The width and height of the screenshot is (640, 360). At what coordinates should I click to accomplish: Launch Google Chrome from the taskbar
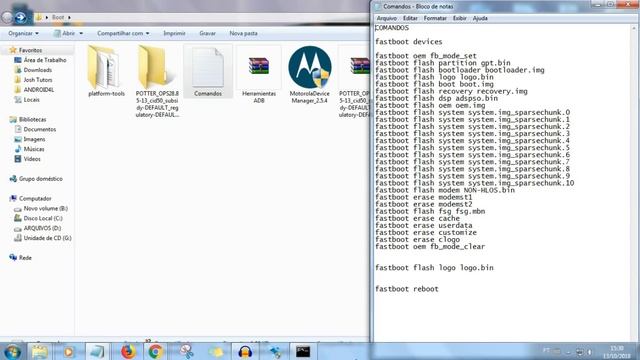click(x=156, y=352)
